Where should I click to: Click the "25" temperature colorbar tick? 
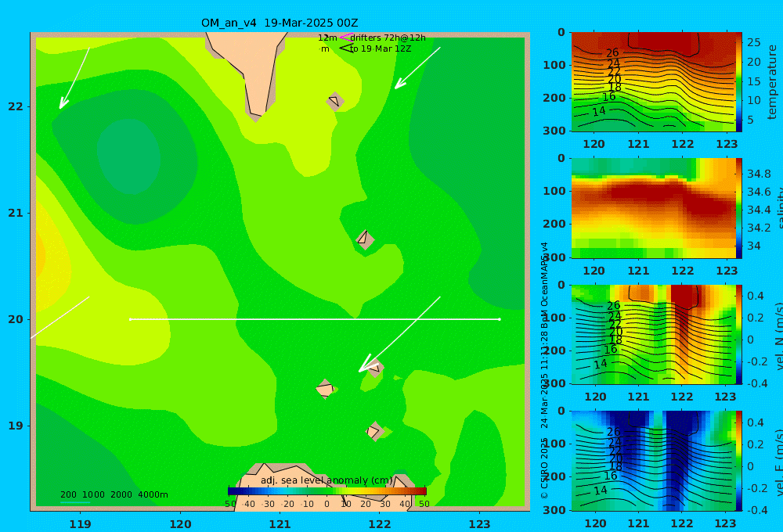click(x=754, y=43)
